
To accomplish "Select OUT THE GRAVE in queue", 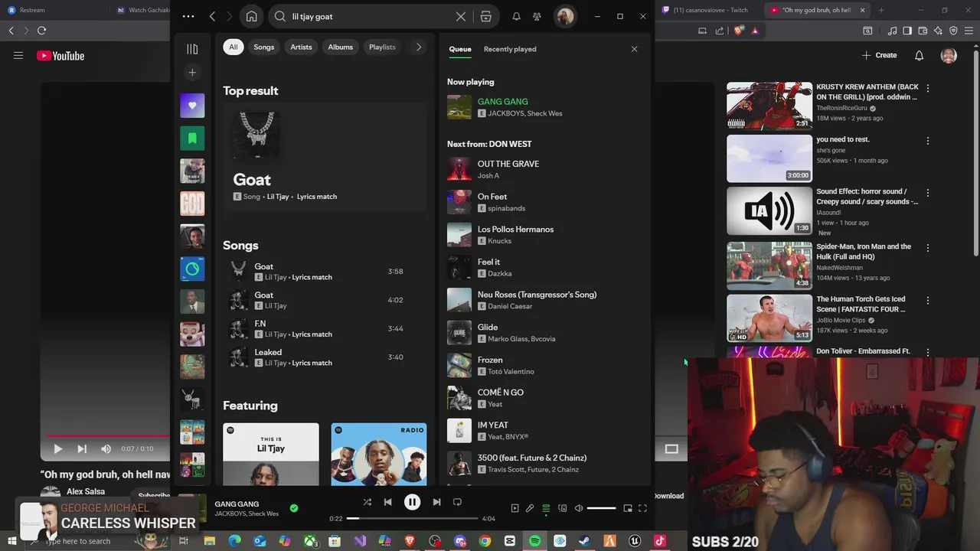I will click(x=545, y=169).
